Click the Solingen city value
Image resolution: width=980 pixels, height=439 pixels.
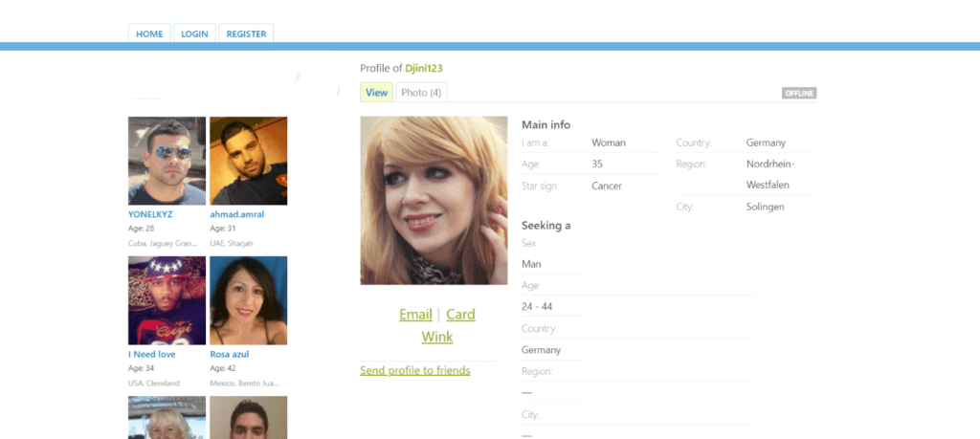[765, 207]
